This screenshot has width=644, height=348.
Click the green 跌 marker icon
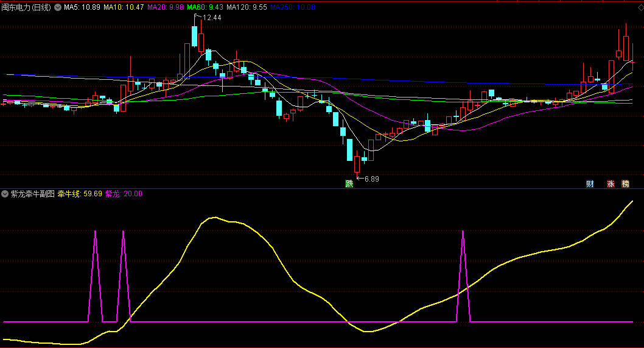pos(349,183)
